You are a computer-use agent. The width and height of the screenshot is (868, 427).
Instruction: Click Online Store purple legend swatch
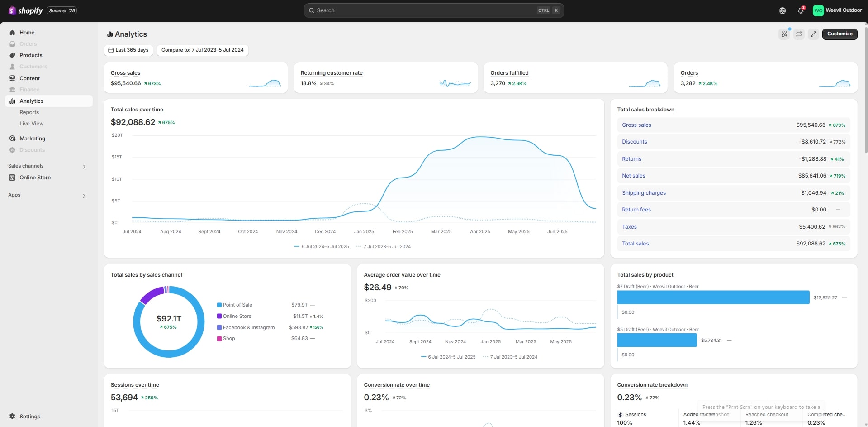pos(219,317)
